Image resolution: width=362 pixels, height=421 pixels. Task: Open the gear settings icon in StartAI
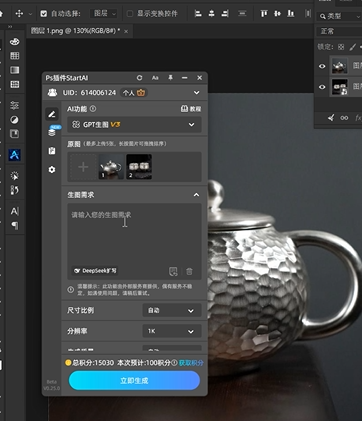(x=52, y=170)
